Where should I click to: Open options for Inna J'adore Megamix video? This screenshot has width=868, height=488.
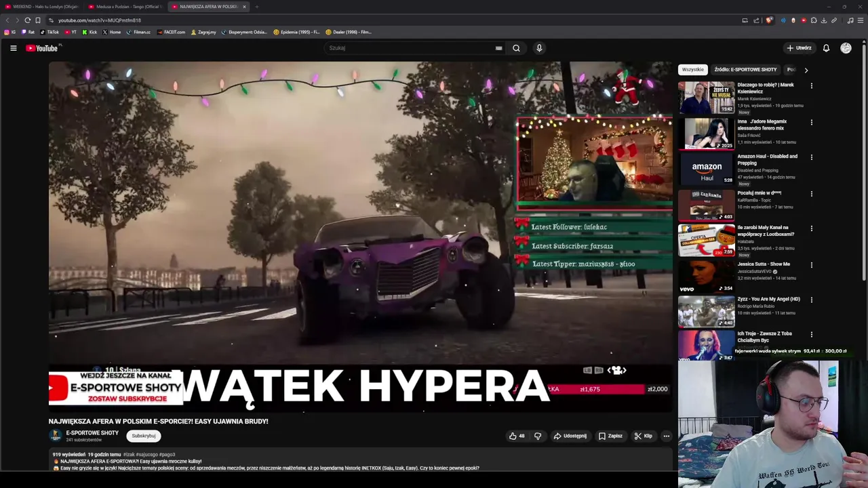tap(811, 123)
